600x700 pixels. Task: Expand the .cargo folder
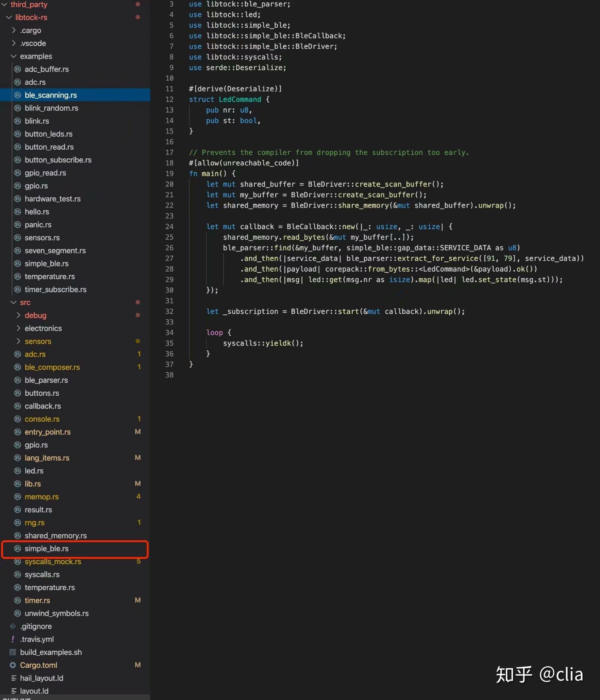pyautogui.click(x=14, y=30)
